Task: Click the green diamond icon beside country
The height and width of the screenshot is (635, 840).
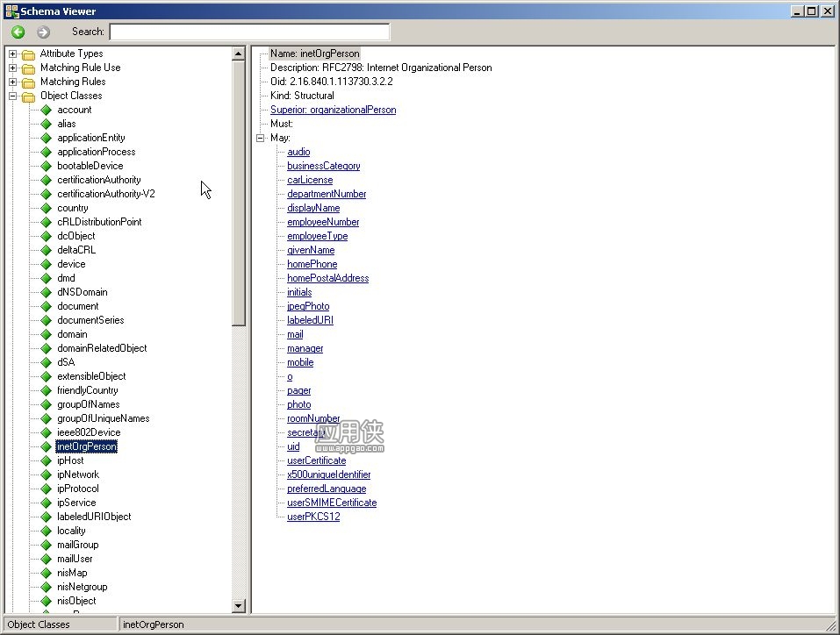Action: (x=46, y=208)
